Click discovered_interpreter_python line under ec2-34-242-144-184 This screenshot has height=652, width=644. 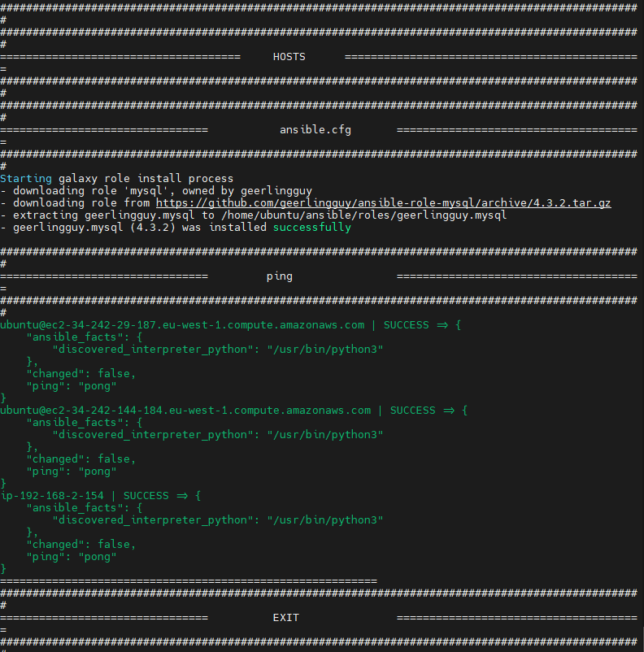coord(218,435)
